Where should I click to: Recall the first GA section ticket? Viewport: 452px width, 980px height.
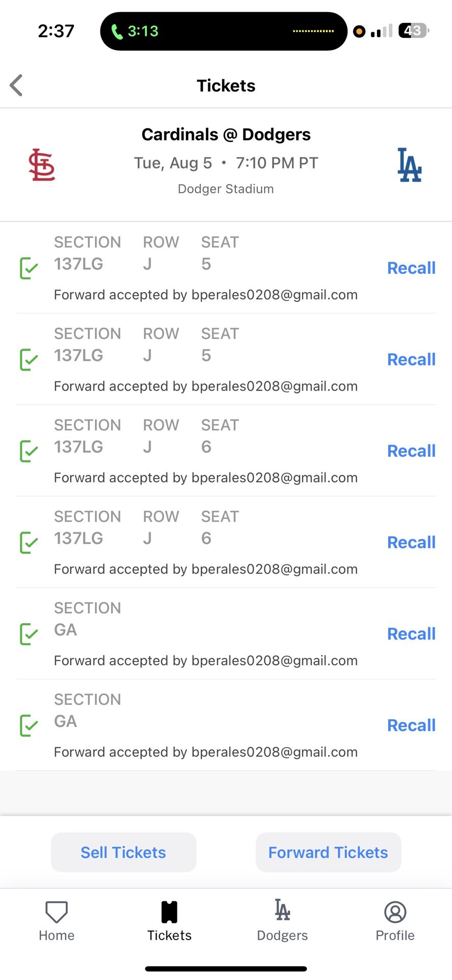[x=411, y=633]
